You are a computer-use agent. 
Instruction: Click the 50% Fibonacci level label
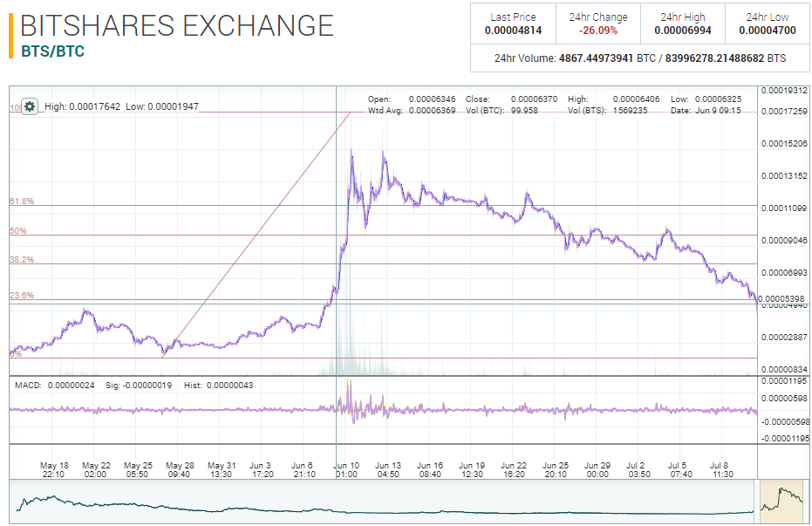[x=18, y=230]
